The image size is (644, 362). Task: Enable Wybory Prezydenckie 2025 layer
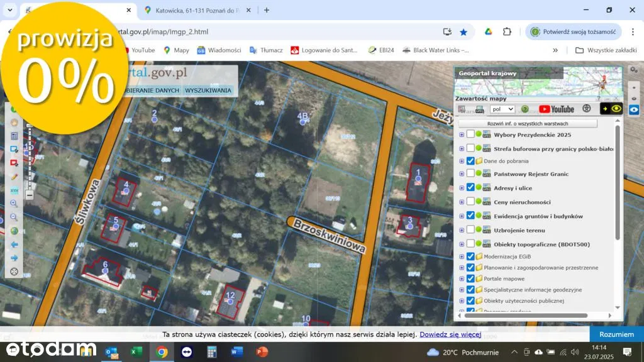pyautogui.click(x=470, y=134)
